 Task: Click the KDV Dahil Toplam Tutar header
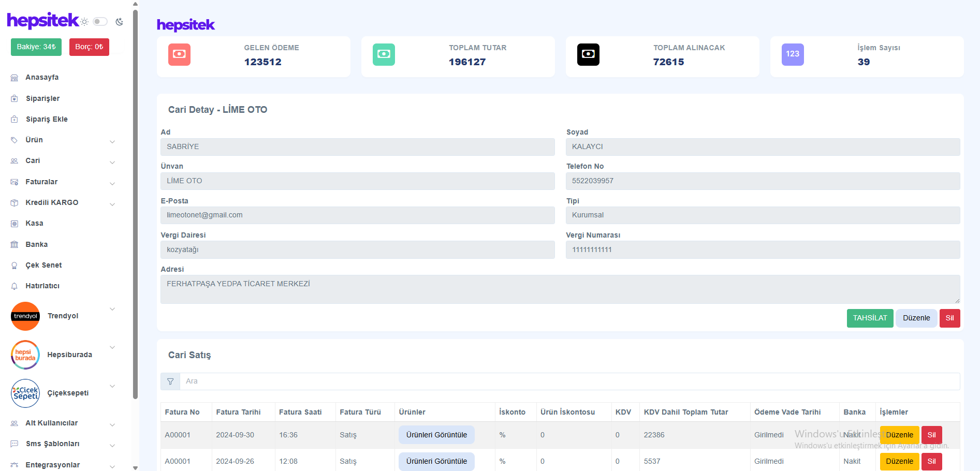[686, 412]
